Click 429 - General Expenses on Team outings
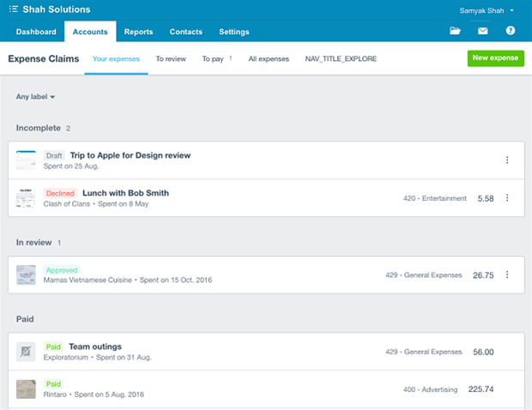532x410 pixels. [x=423, y=352]
